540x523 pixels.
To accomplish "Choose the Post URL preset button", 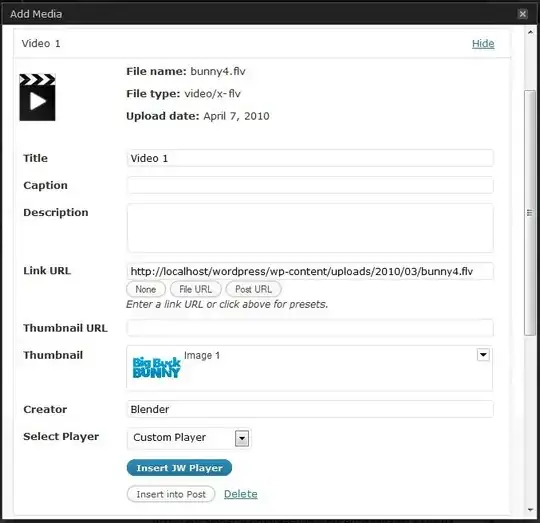I will click(x=253, y=289).
